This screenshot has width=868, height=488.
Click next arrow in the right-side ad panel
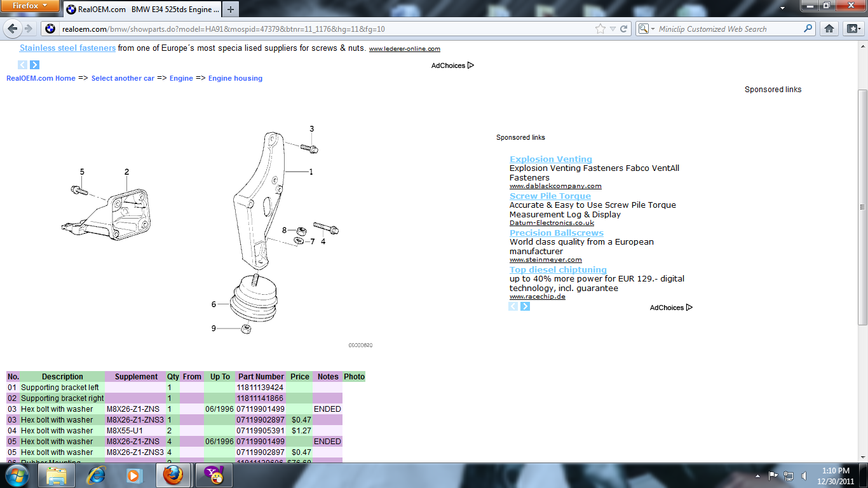(525, 306)
